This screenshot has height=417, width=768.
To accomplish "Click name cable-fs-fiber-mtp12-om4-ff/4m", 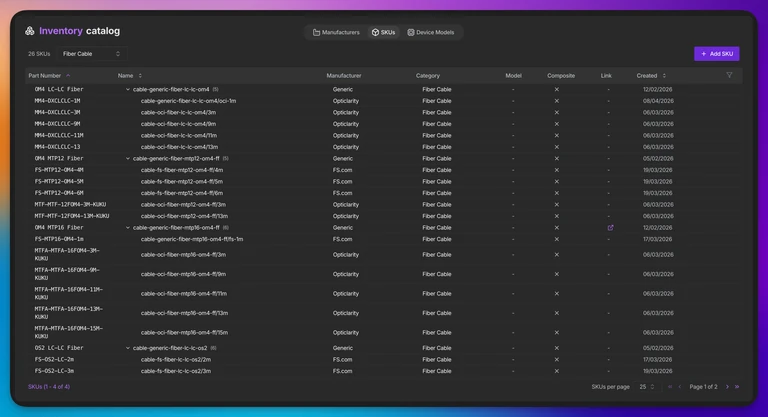I will [x=182, y=170].
